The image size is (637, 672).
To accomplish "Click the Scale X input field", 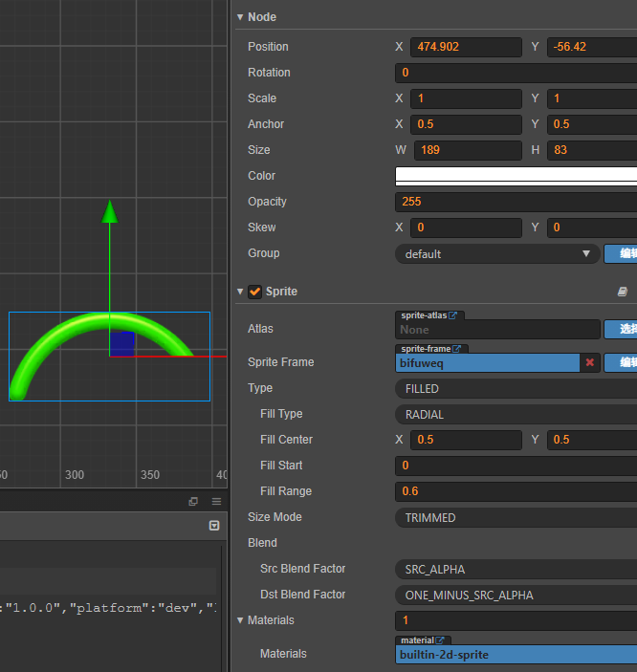I will click(x=467, y=98).
